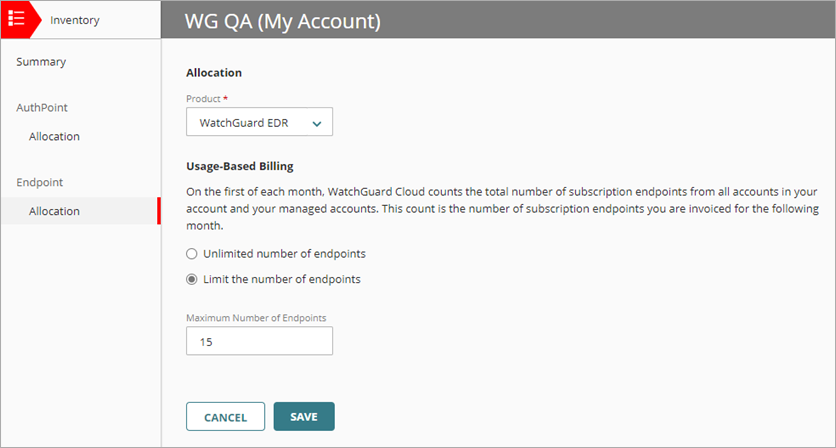
Task: Open the WatchGuard EDR product dropdown
Action: pyautogui.click(x=250, y=123)
